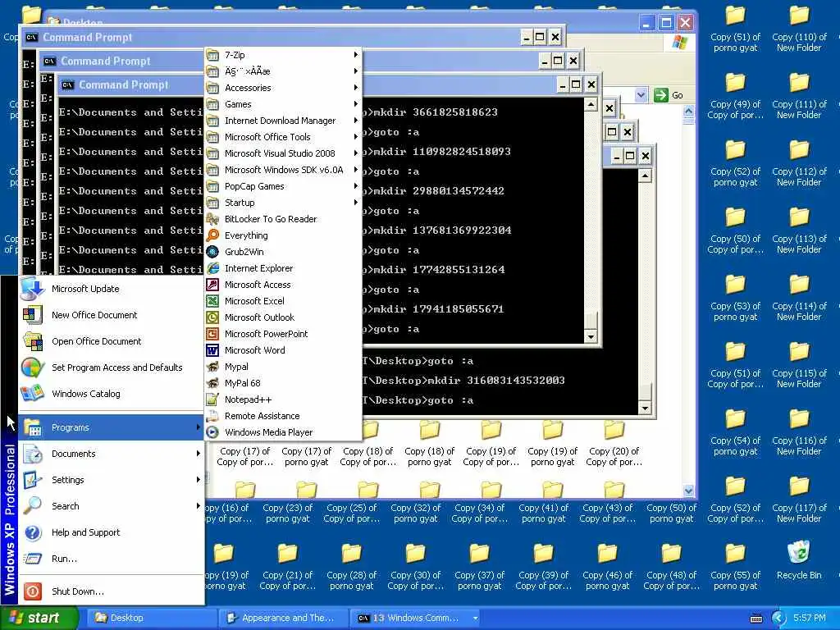Launch BitLocker To Go Reader icon
This screenshot has width=840, height=630.
pos(212,219)
